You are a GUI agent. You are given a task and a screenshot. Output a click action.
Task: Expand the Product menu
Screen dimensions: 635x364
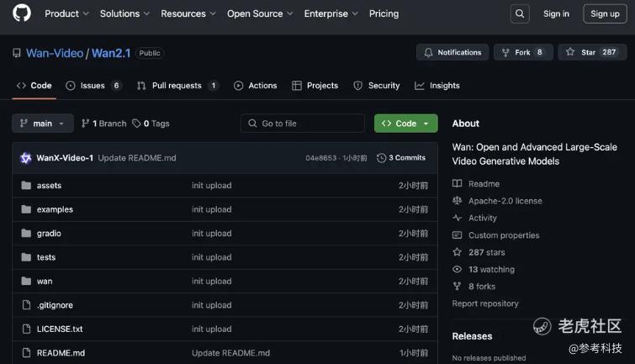pyautogui.click(x=66, y=13)
